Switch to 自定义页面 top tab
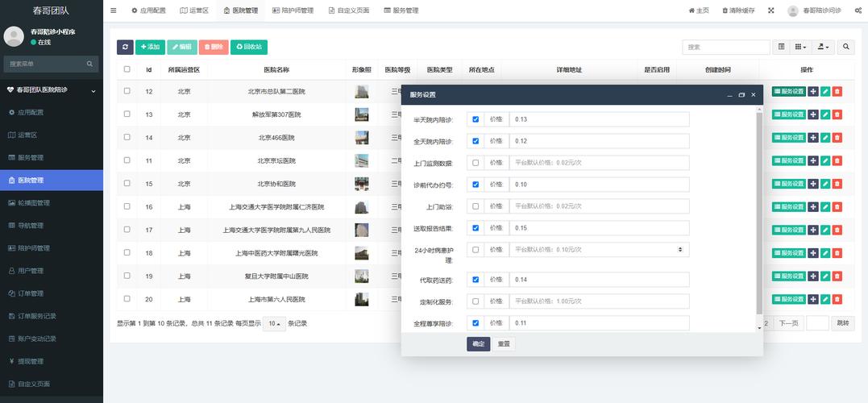 (349, 10)
